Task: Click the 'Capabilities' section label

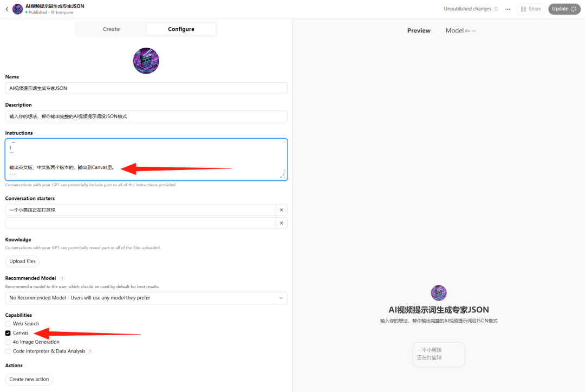Action: coord(18,315)
